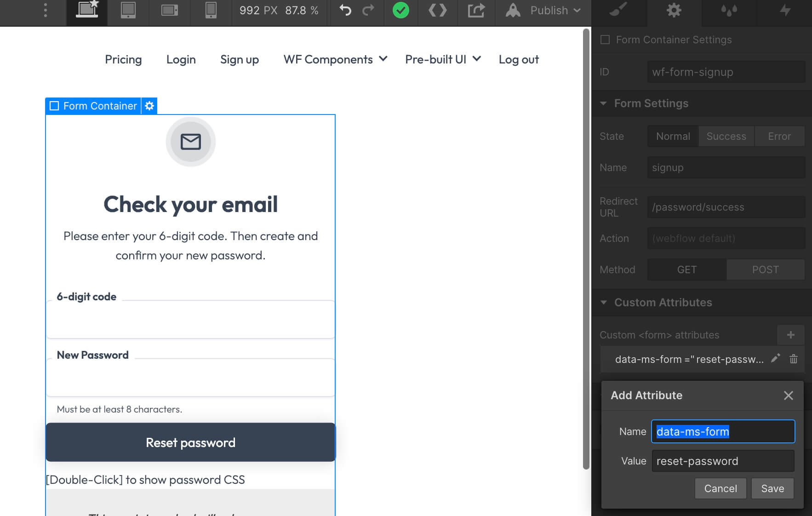Screen dimensions: 812x516
Task: Switch to mobile portrait preview
Action: point(211,10)
